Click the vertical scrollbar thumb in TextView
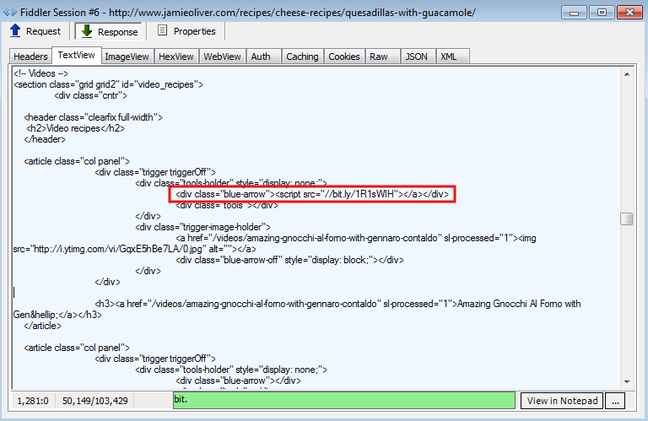Screen dimensions: 648x421 pos(627,219)
